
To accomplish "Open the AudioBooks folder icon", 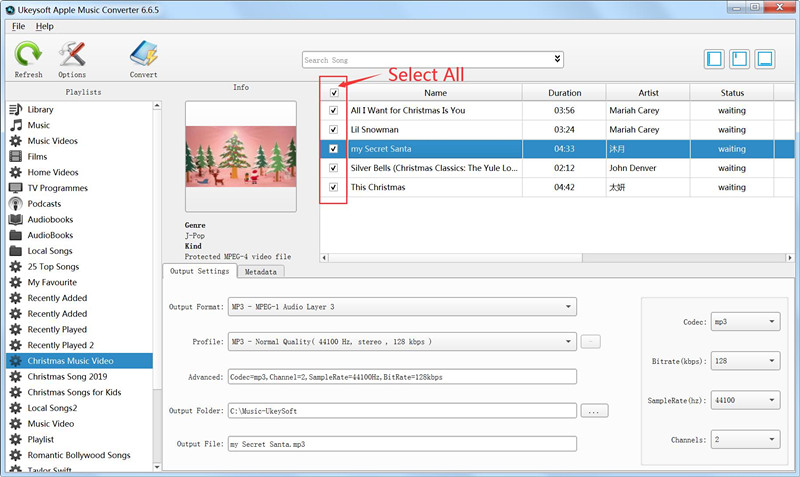I will (16, 235).
